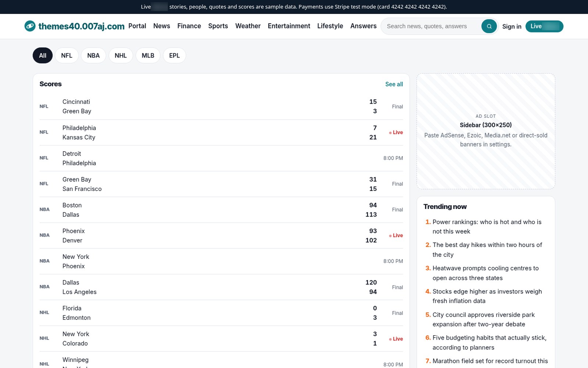588x368 pixels.
Task: Open trending story about five budgeting habits
Action: (x=489, y=343)
